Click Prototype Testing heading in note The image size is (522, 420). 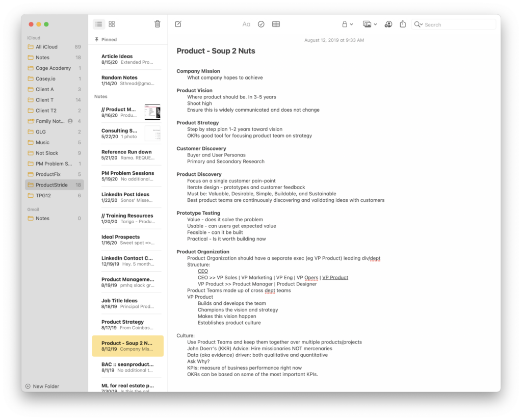(x=198, y=213)
